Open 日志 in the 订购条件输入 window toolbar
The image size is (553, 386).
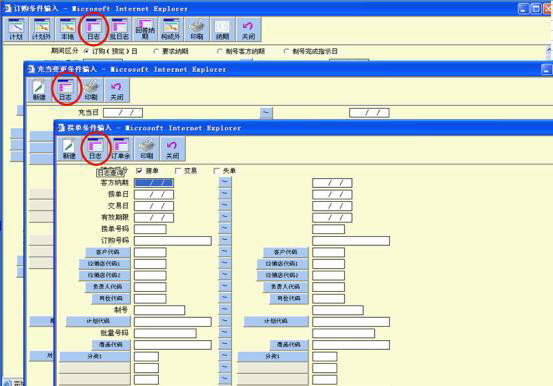point(93,29)
